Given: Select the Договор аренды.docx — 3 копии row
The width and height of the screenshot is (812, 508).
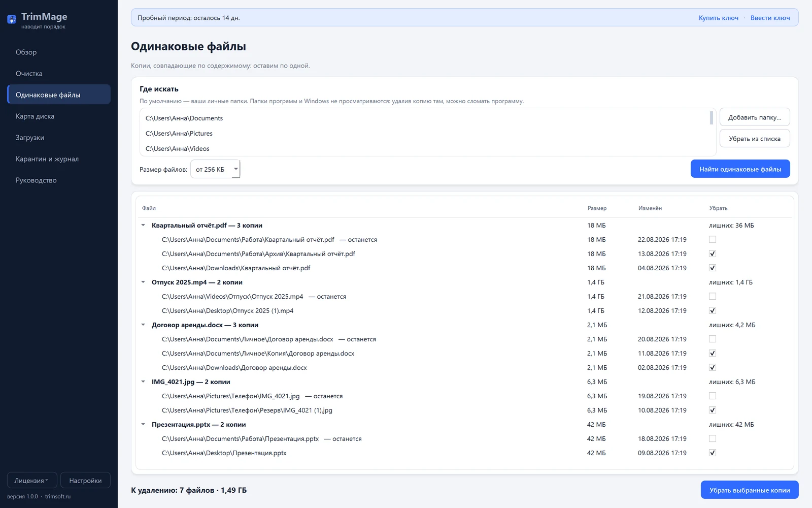Looking at the screenshot, I should click(x=465, y=325).
